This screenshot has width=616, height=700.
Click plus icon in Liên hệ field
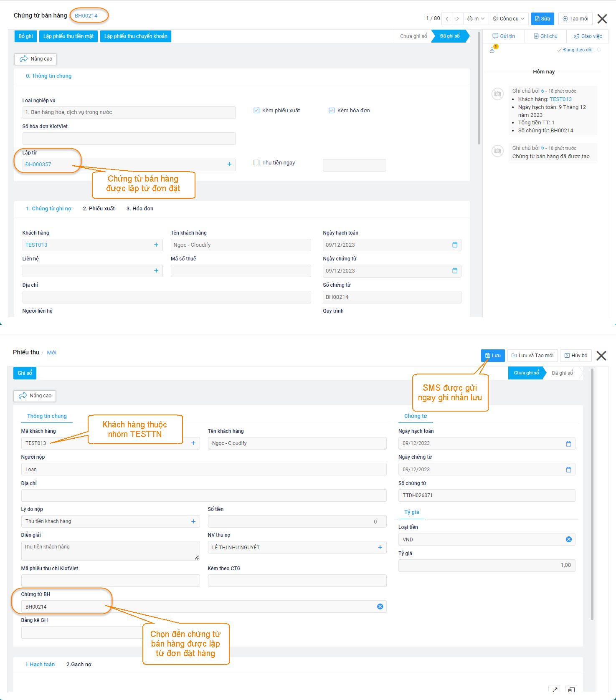156,271
